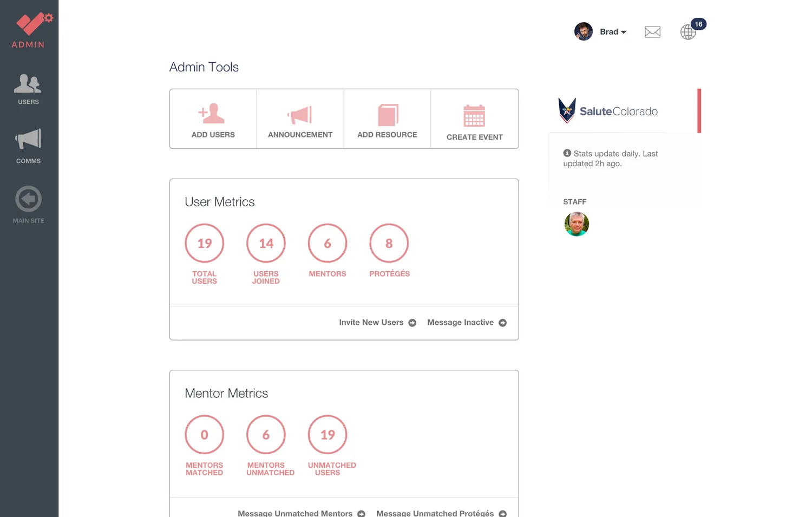Click the Total Users 19 metric circle
Image resolution: width=812 pixels, height=517 pixels.
(204, 243)
